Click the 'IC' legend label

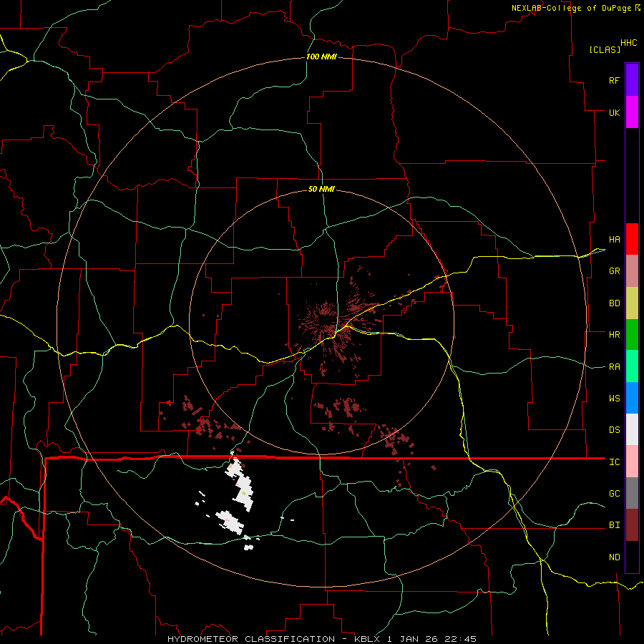tap(614, 462)
